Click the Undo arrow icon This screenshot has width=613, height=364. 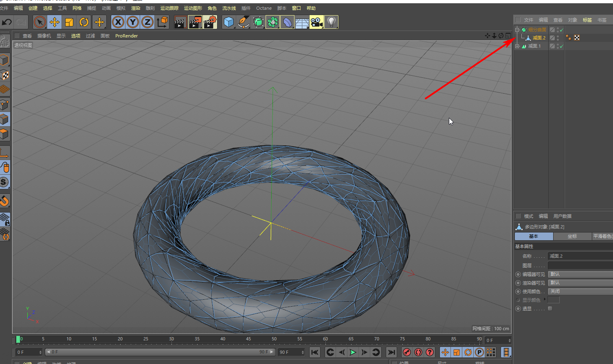7,22
